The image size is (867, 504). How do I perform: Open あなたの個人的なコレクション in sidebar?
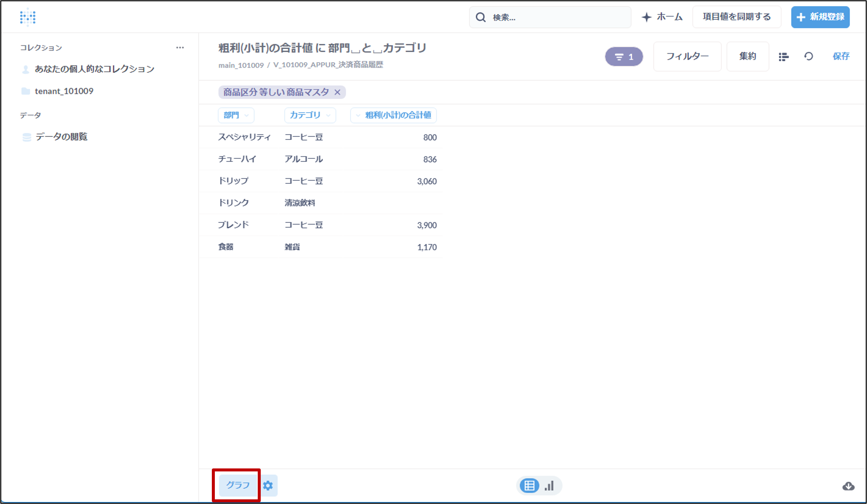[94, 69]
